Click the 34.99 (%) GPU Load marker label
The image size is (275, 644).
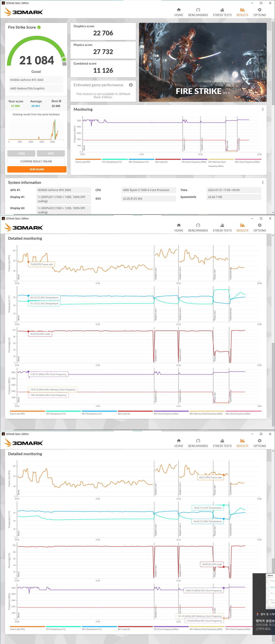click(212, 564)
